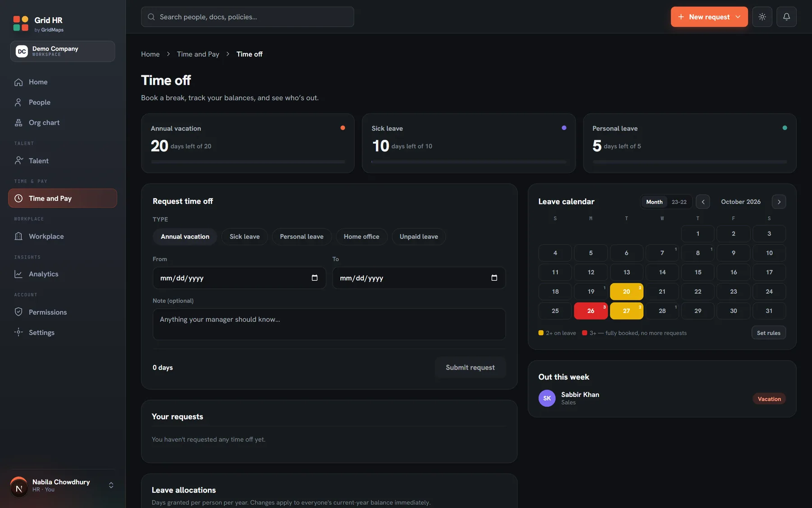Open Home via sidebar house icon
The height and width of the screenshot is (508, 812).
click(18, 82)
